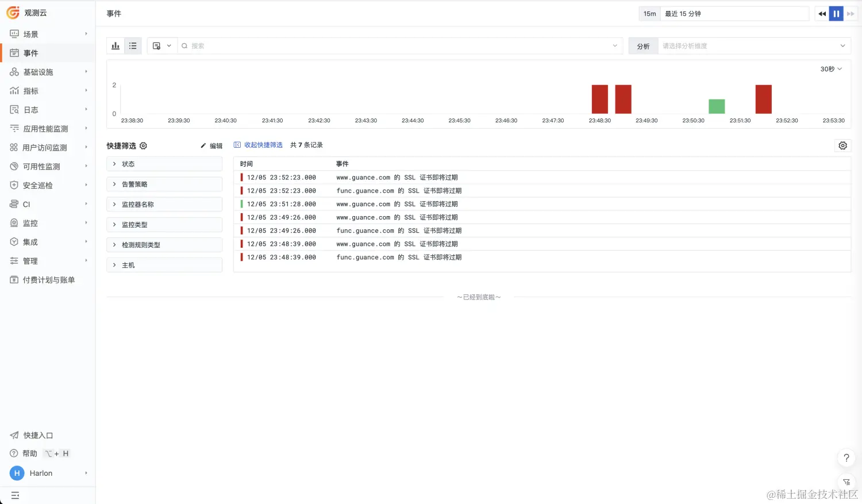Screen dimensions: 862x504
Task: Click the filter icon at bottom right
Action: tap(846, 482)
